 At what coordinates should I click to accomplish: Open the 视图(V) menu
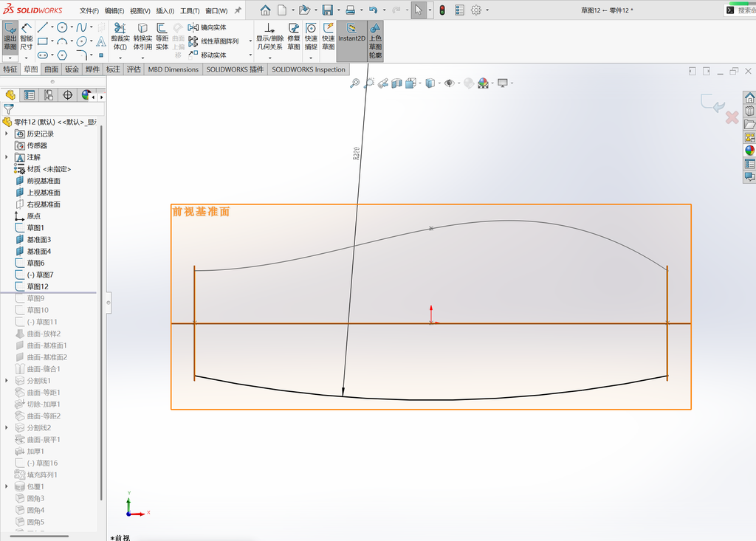point(140,10)
